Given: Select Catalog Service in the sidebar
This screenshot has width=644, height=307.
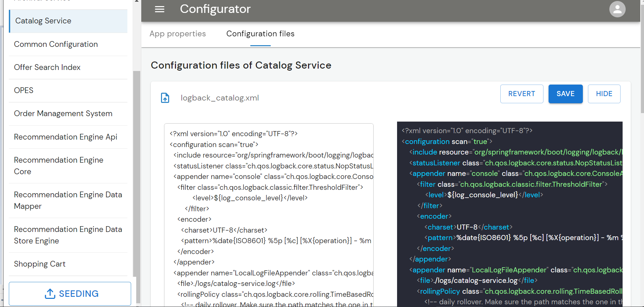Looking at the screenshot, I should pyautogui.click(x=68, y=21).
